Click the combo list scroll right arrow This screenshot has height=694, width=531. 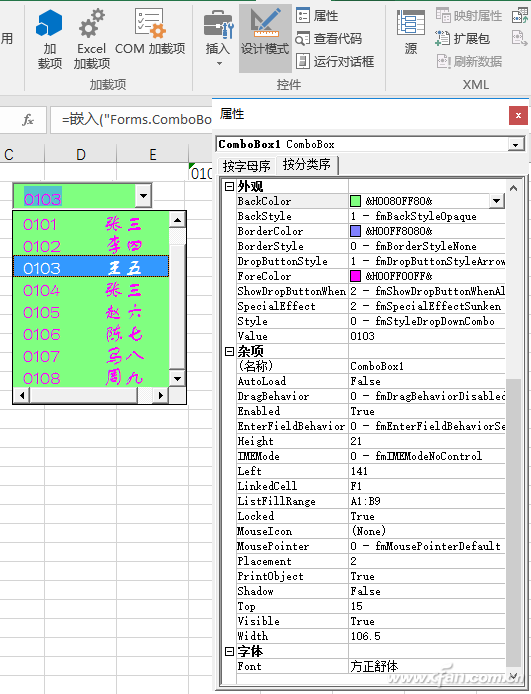coord(161,395)
